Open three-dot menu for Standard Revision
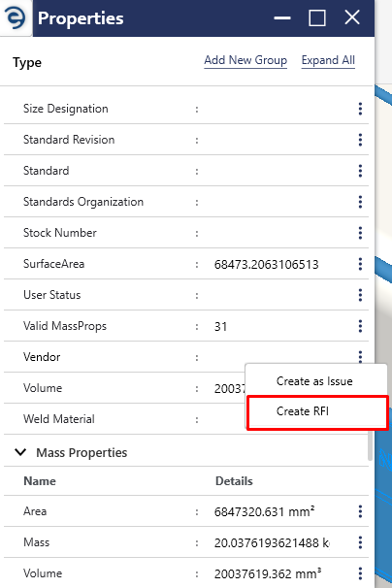Image resolution: width=392 pixels, height=588 pixels. 360,140
